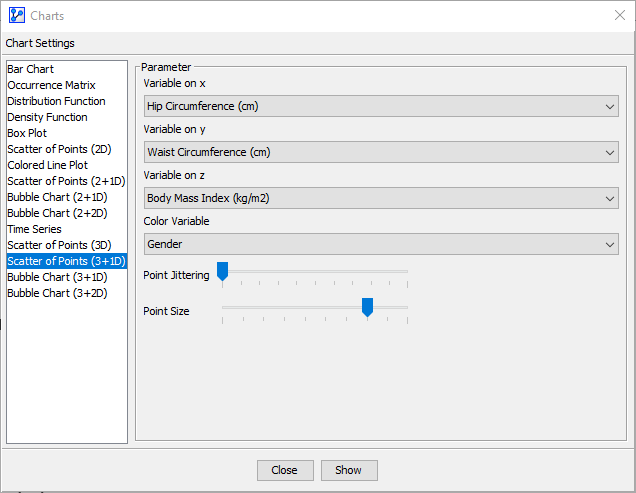
Task: Open the Variable on x dropdown
Action: 381,106
